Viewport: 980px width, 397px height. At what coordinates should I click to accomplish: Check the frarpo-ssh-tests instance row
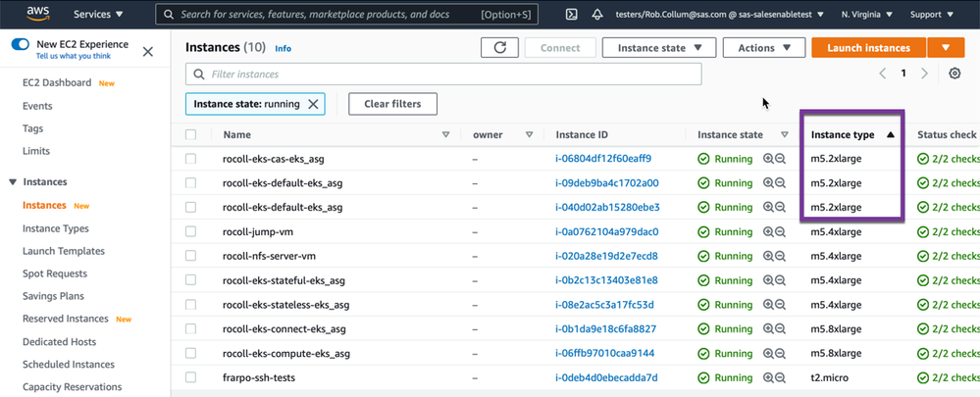coord(190,378)
